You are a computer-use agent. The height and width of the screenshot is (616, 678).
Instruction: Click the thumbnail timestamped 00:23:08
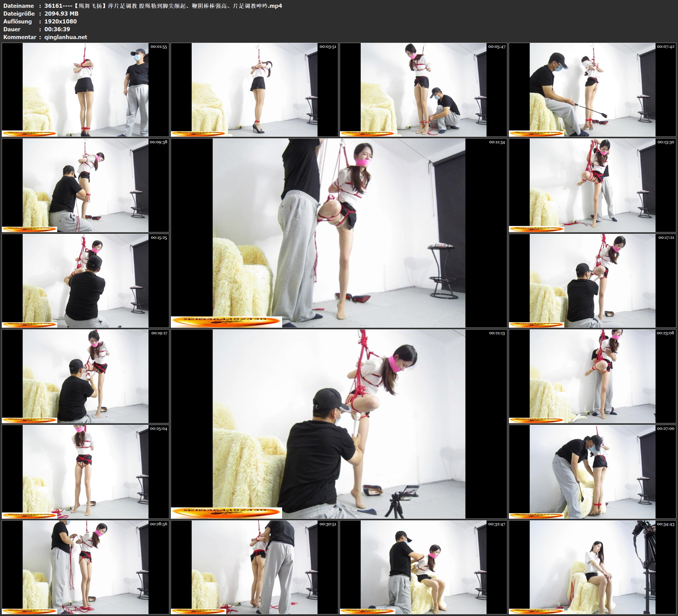[592, 376]
